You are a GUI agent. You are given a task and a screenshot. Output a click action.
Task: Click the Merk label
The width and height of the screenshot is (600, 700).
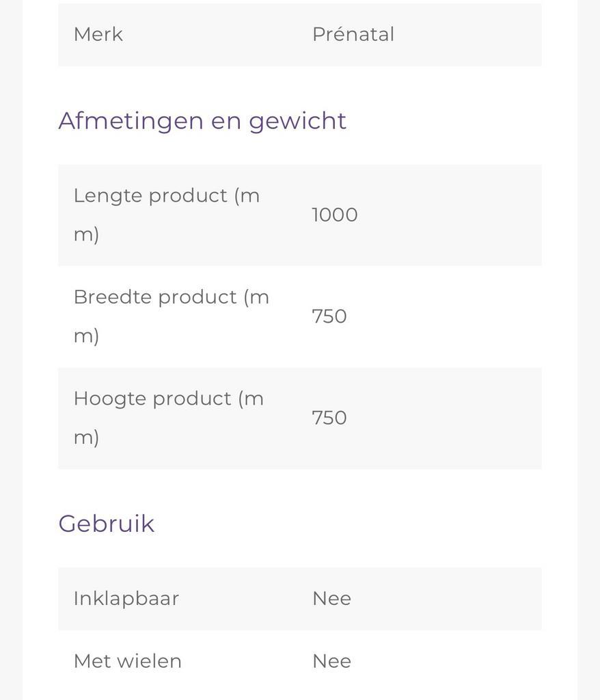click(x=98, y=34)
